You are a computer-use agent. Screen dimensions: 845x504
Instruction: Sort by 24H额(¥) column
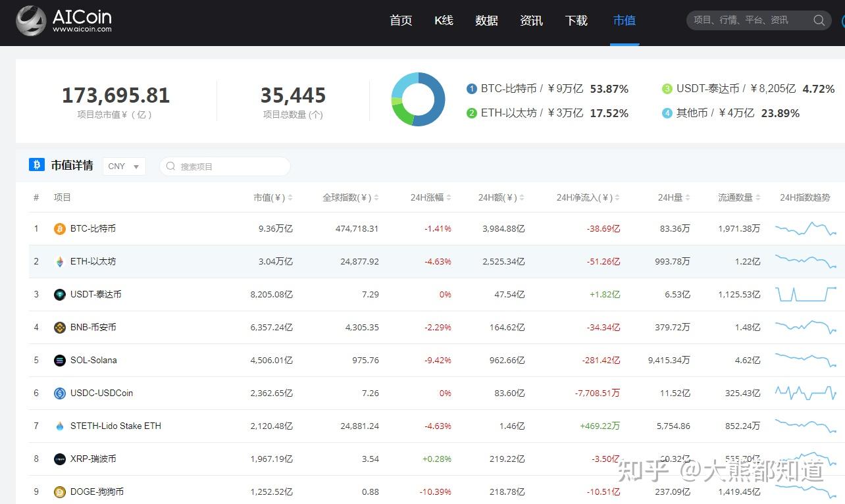(x=501, y=197)
